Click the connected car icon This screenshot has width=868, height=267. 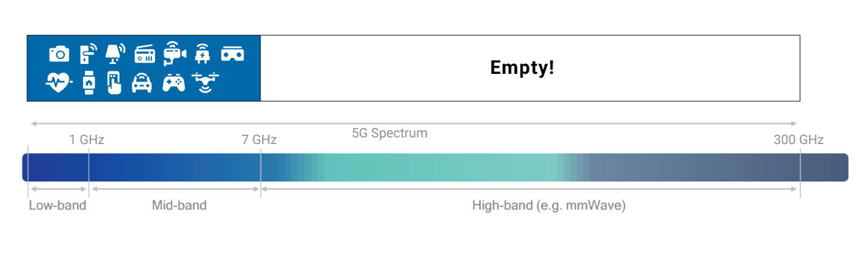[x=142, y=83]
